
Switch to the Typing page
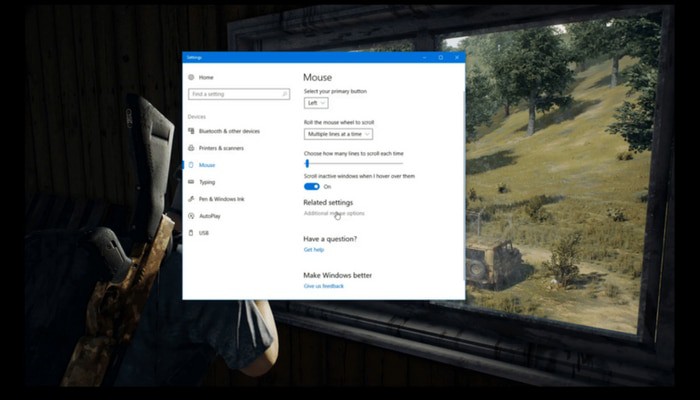pyautogui.click(x=207, y=182)
